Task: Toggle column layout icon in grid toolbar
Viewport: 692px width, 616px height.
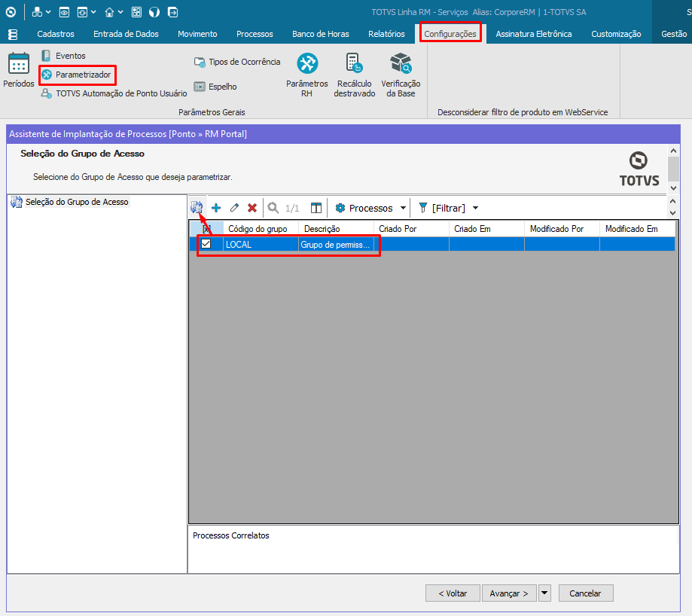Action: pos(316,208)
